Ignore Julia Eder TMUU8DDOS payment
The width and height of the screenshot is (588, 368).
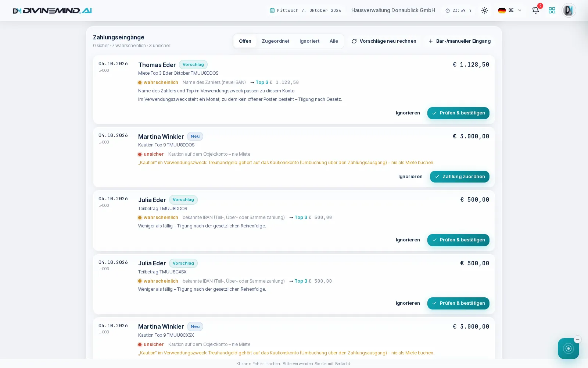(408, 240)
